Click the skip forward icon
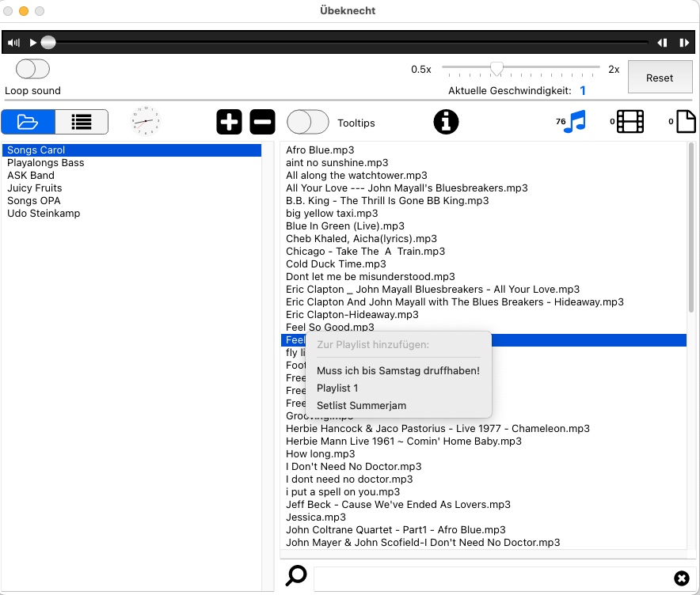The image size is (700, 595). point(683,43)
